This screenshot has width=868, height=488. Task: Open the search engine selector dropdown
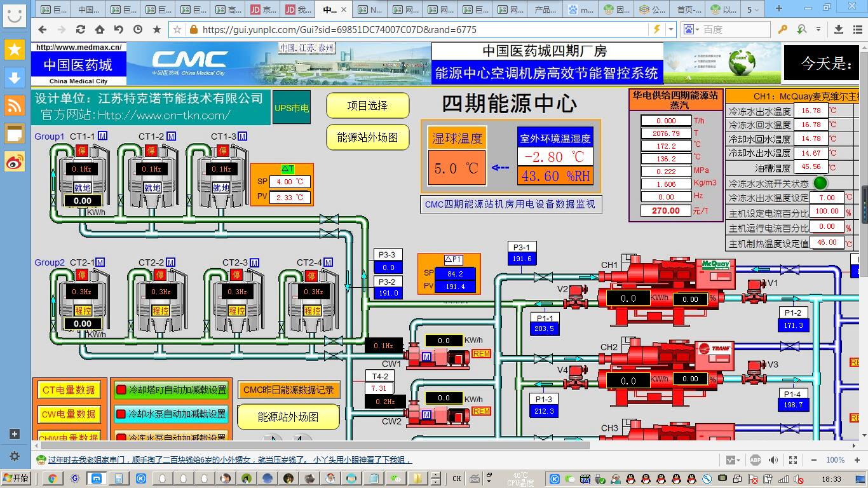[693, 29]
